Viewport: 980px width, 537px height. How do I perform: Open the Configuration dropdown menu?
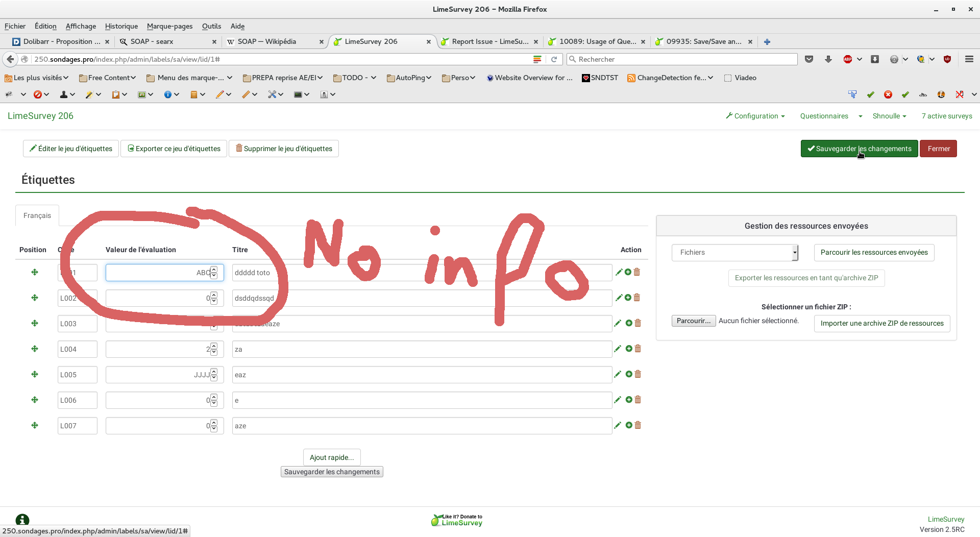[x=755, y=116]
